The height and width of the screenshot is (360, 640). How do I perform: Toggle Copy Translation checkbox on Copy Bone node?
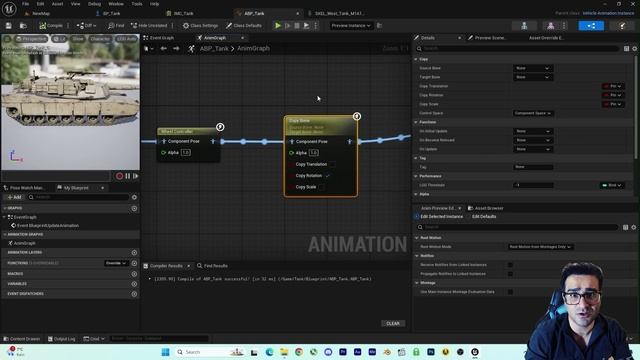[x=333, y=164]
